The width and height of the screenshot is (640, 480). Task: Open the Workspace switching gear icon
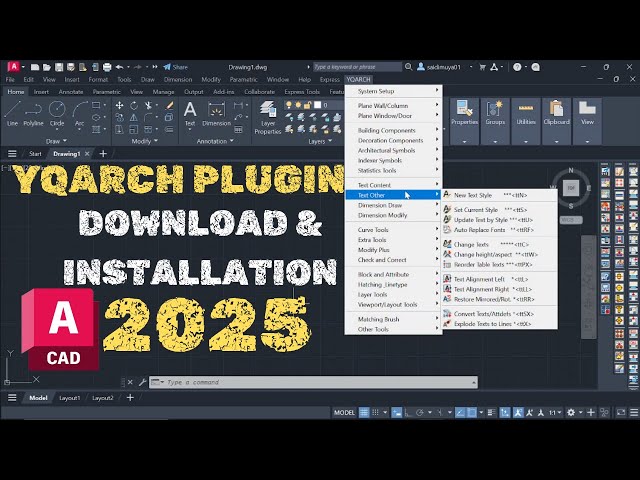click(571, 413)
